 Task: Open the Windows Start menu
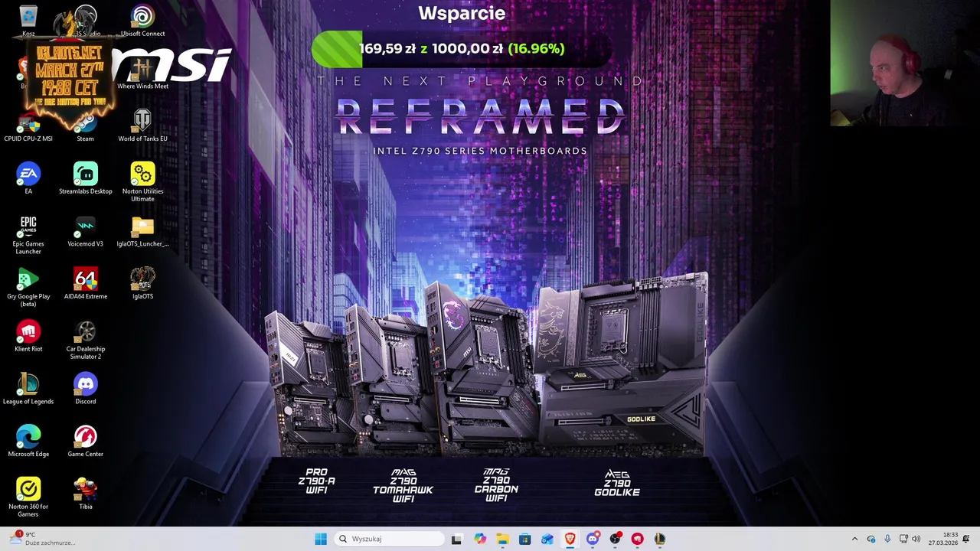click(321, 539)
